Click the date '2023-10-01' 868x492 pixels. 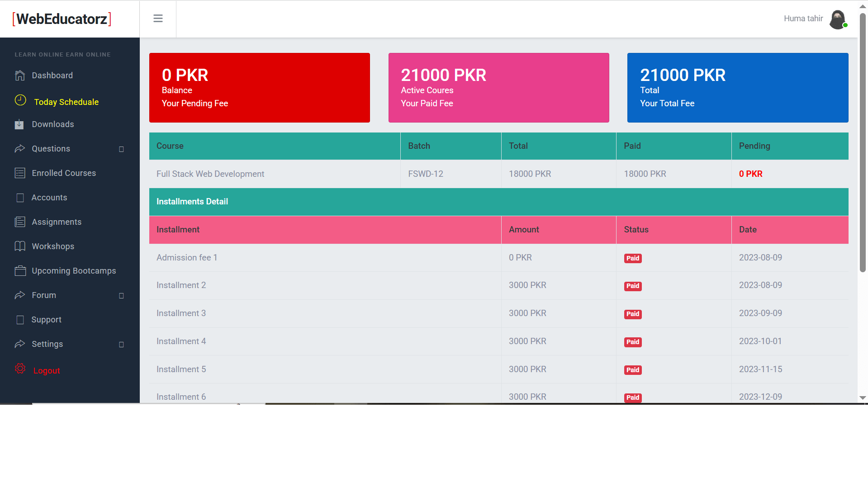[x=760, y=341]
